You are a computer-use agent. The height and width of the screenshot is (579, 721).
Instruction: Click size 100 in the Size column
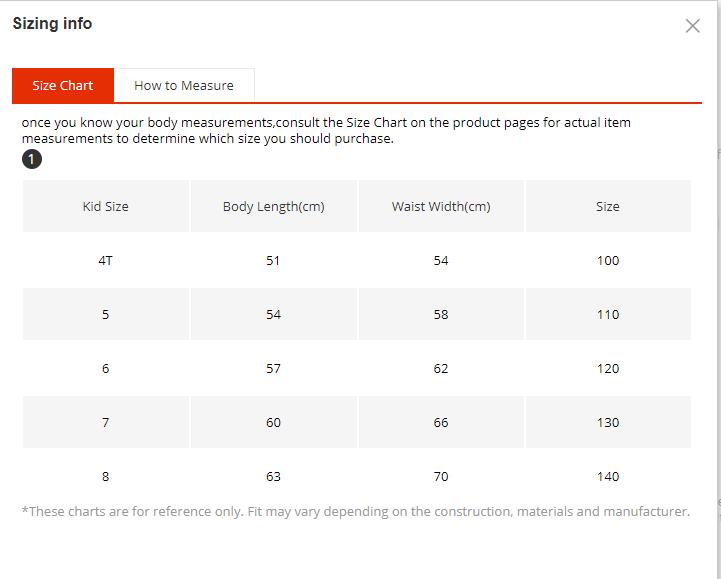607,260
